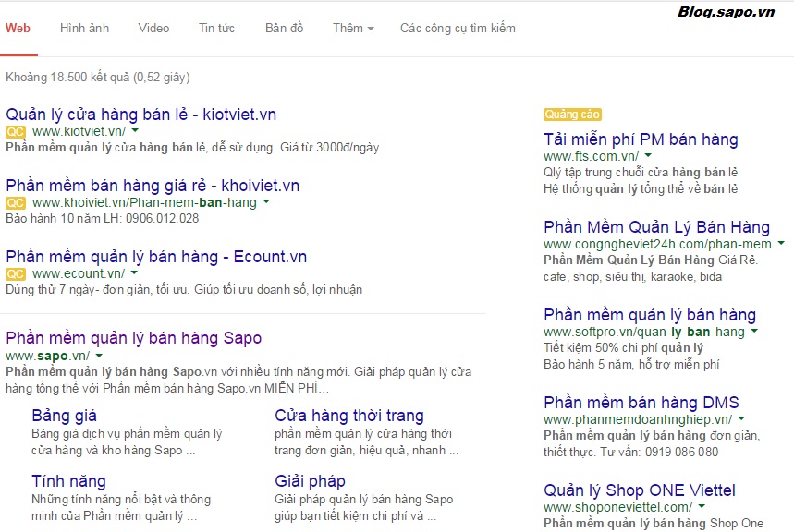794x532 pixels.
Task: Expand arrow next to congngheviet24h.com URL
Action: click(x=781, y=244)
